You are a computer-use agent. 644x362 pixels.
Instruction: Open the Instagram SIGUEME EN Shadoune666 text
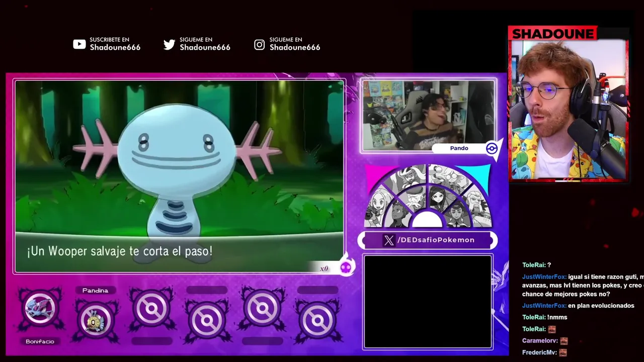point(295,44)
